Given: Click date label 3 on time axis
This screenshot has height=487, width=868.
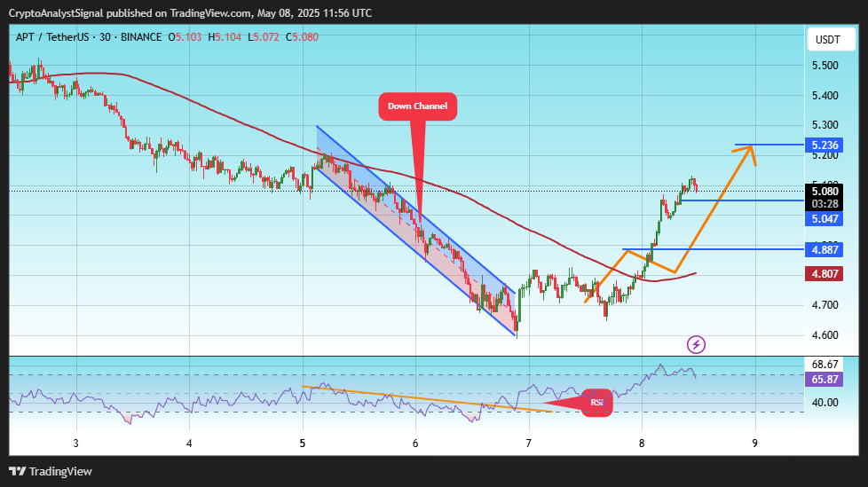Looking at the screenshot, I should tap(75, 444).
